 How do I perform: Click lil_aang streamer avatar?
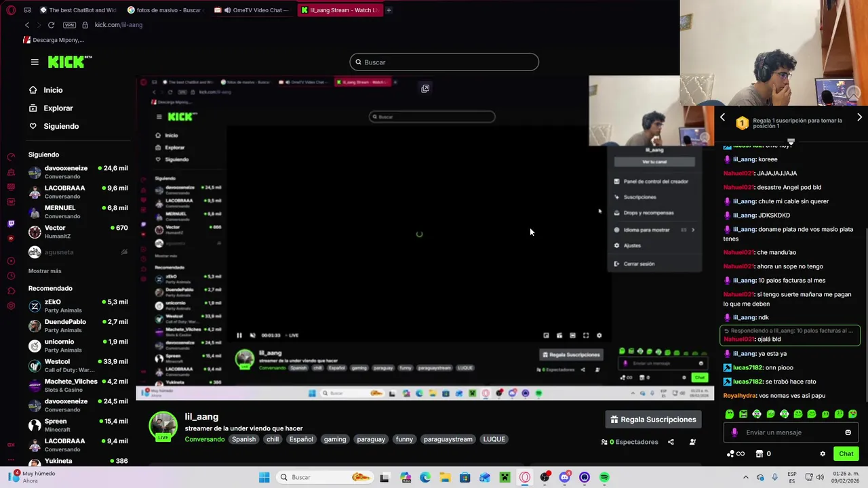click(x=163, y=426)
